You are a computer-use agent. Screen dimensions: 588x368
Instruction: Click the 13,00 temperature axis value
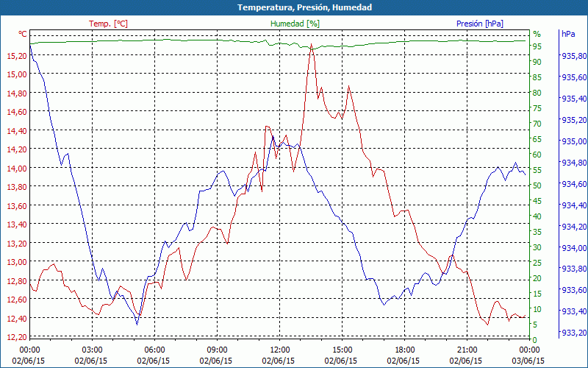point(16,262)
